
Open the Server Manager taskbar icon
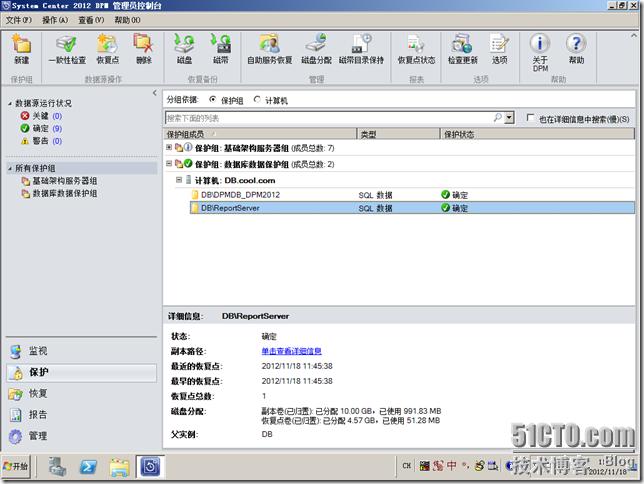(x=58, y=467)
